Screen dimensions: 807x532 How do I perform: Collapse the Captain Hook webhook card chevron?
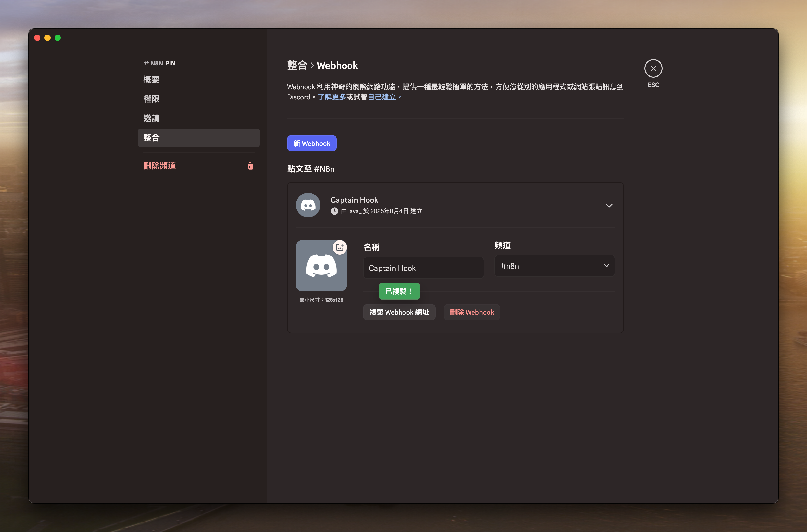tap(609, 205)
